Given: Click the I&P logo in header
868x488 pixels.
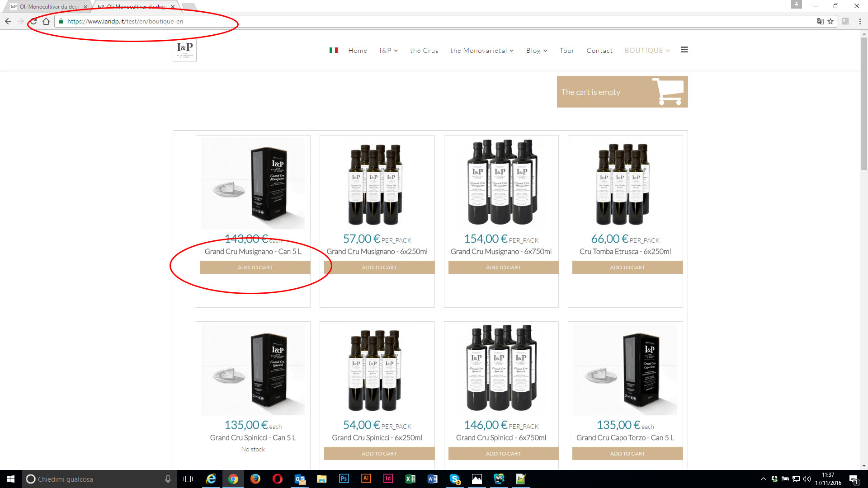Looking at the screenshot, I should pos(184,50).
